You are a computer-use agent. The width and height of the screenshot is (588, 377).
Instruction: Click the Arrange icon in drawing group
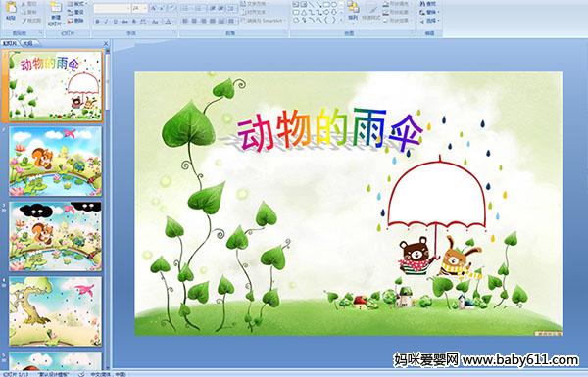click(x=353, y=11)
